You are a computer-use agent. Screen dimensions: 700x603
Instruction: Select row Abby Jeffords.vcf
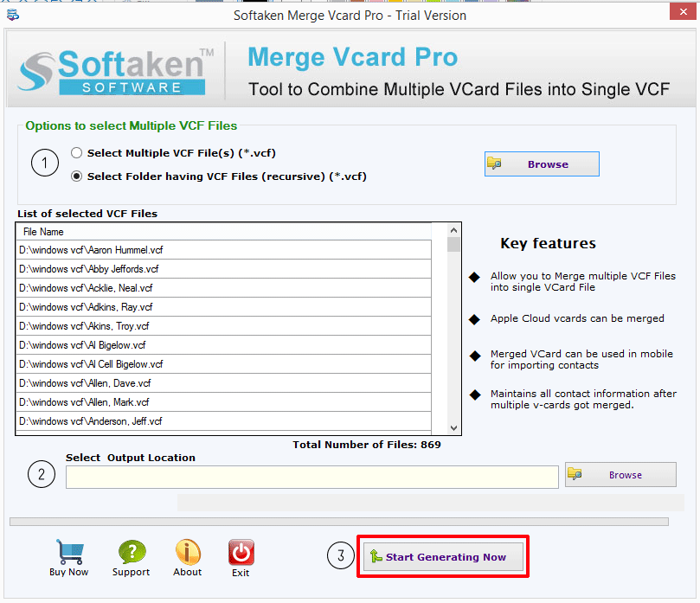click(x=223, y=269)
